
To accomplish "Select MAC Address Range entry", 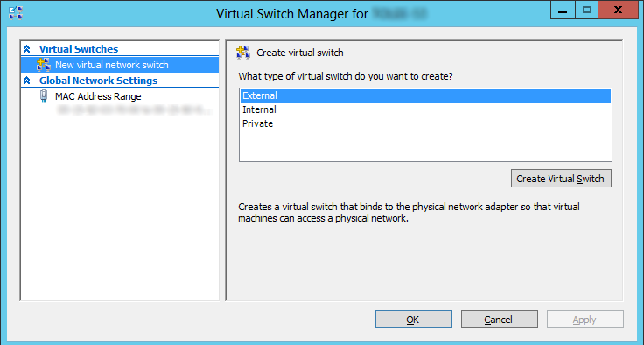I will [98, 96].
